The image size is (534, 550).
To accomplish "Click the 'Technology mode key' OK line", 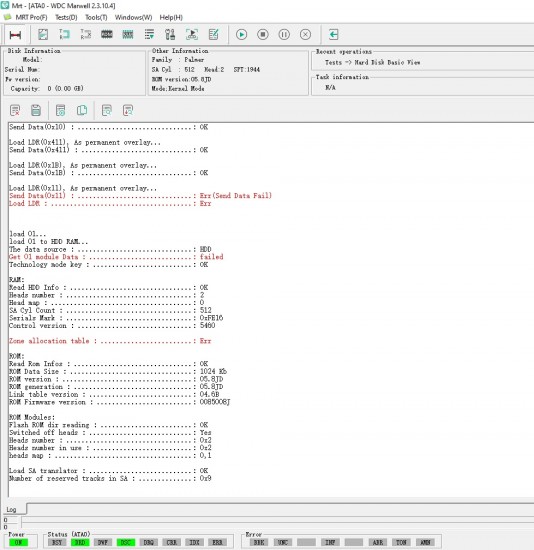I will click(109, 264).
